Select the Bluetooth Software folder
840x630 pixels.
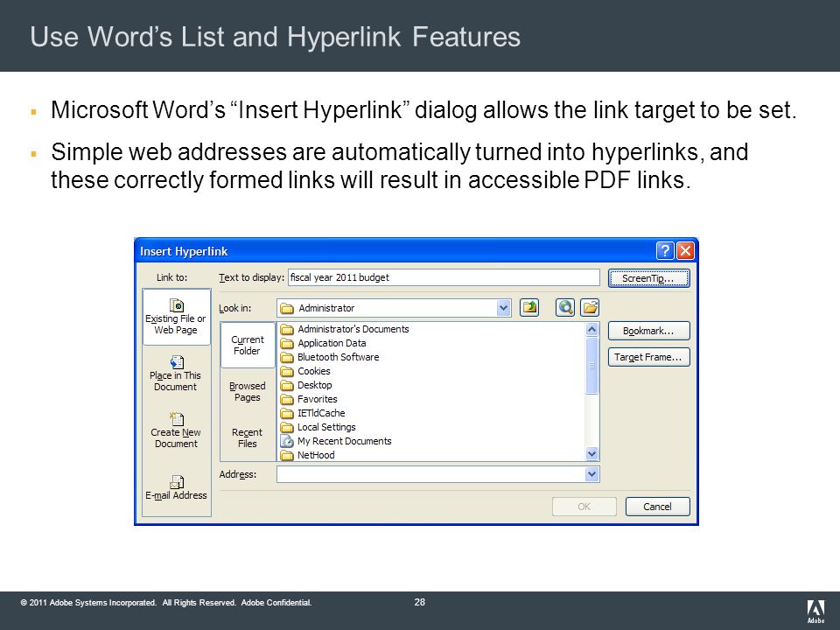330,357
